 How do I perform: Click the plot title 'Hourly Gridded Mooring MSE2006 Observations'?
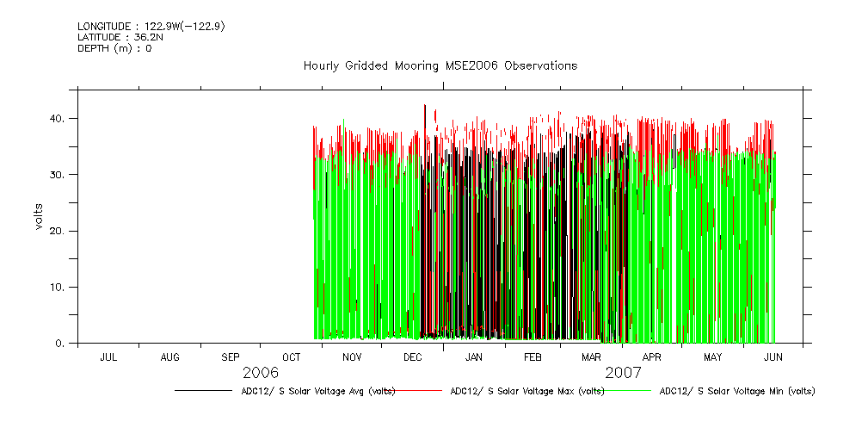click(x=440, y=66)
